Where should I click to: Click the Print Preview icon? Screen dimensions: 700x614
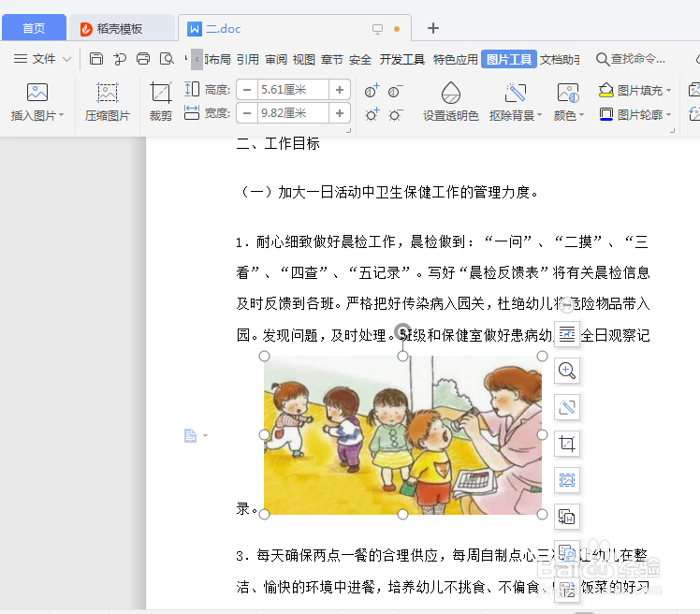click(167, 58)
